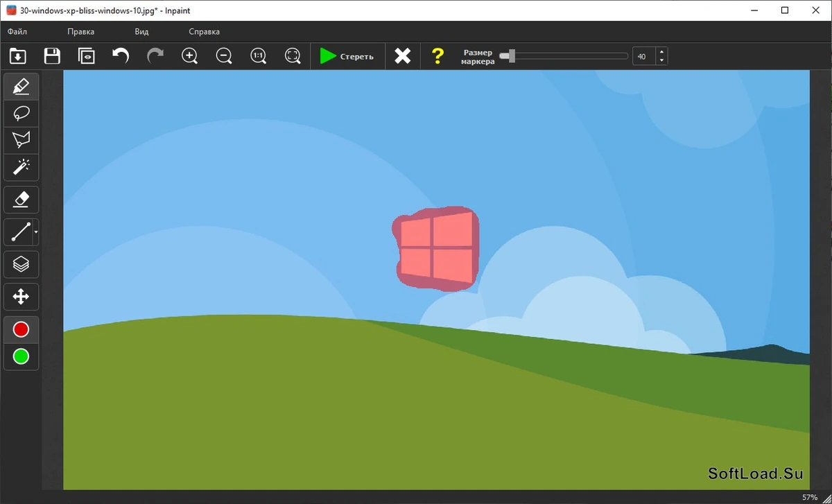
Task: Choose the green donor marker color
Action: point(21,356)
